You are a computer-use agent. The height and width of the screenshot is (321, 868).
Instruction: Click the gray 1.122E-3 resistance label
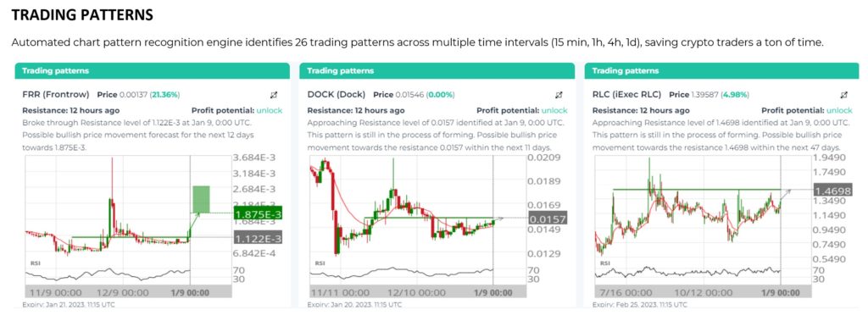[259, 239]
